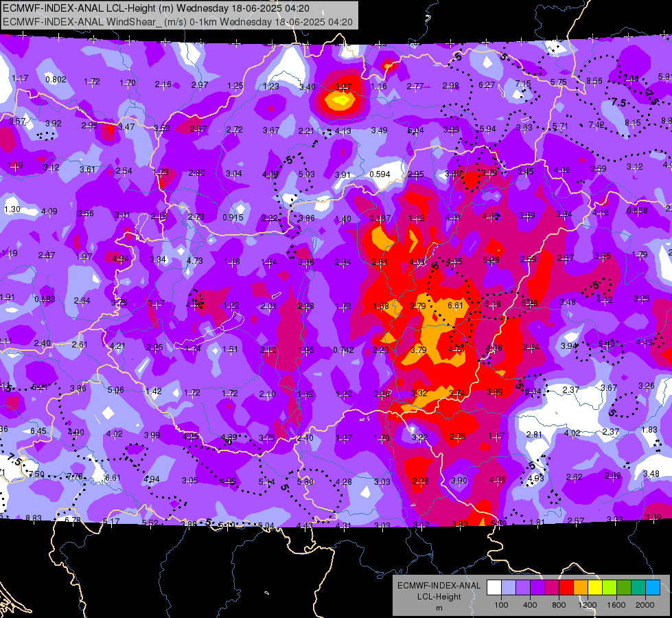Viewport: 672px width, 618px height.
Task: Click the wind shear value 0.838
Action: (x=637, y=211)
